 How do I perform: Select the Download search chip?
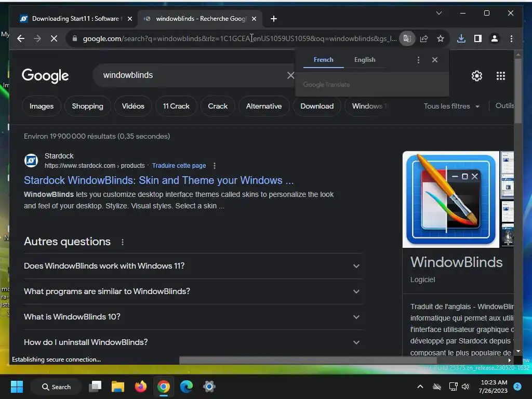pos(317,106)
